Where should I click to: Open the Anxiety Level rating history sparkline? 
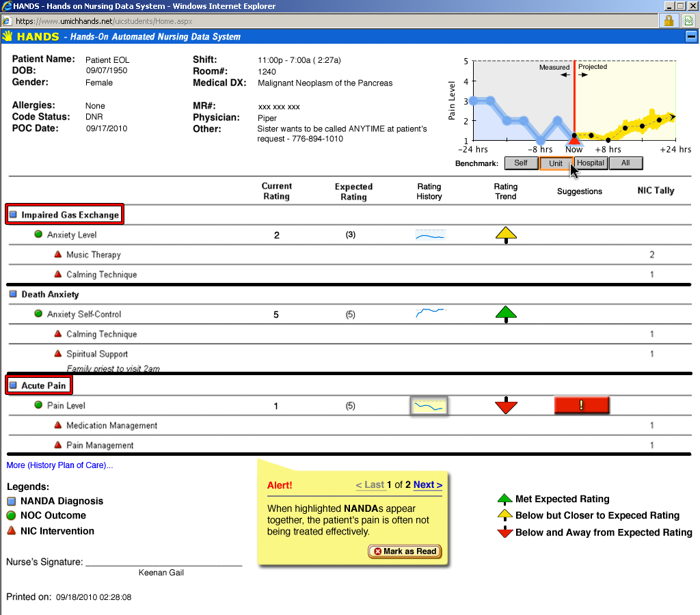tap(430, 235)
